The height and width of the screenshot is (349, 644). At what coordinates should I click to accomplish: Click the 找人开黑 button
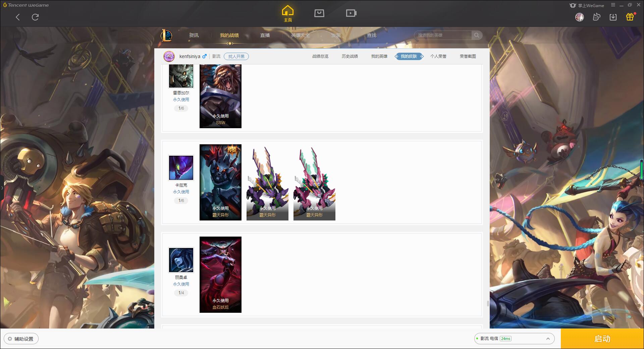coord(236,56)
